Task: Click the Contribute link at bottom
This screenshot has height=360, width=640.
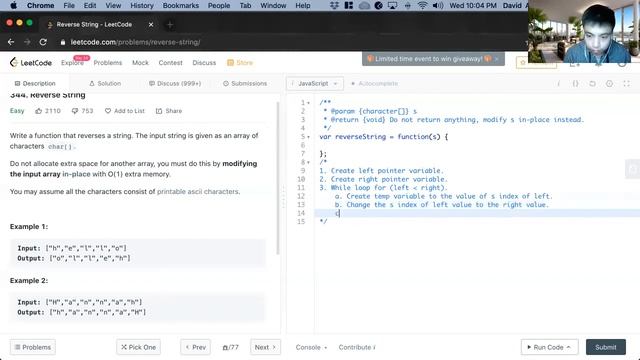Action: 357,347
